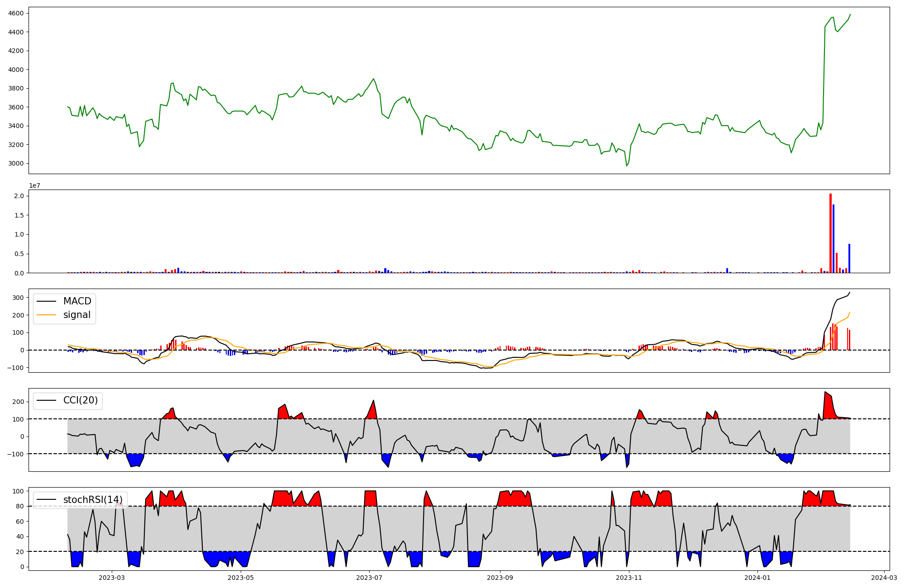
Task: Click the 200 tick on CCI axis
Action: point(19,402)
